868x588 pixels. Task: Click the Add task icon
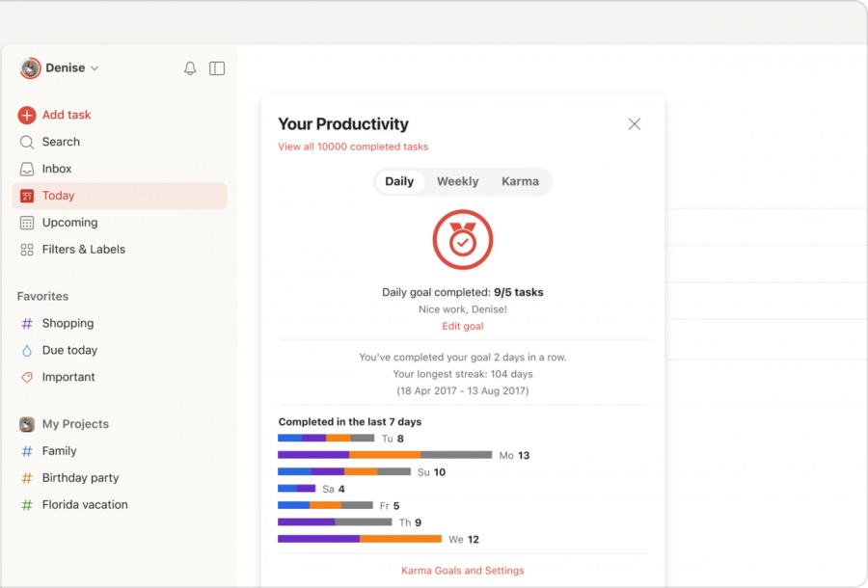[x=26, y=115]
